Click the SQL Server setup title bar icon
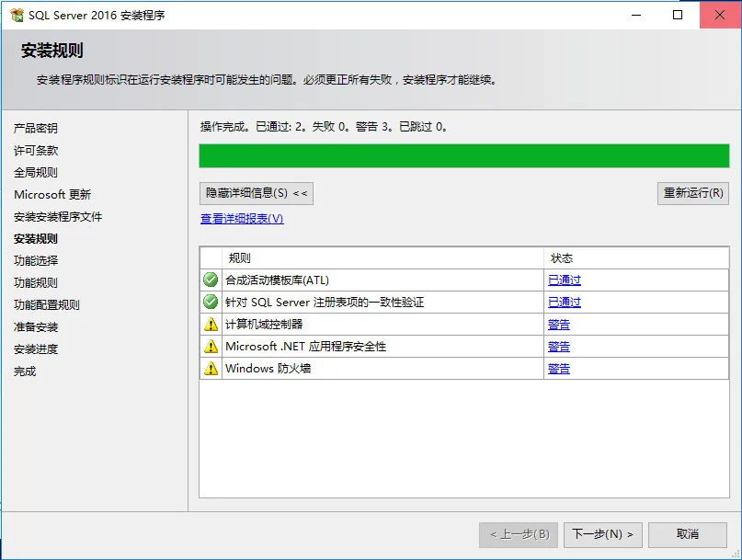 [x=17, y=15]
